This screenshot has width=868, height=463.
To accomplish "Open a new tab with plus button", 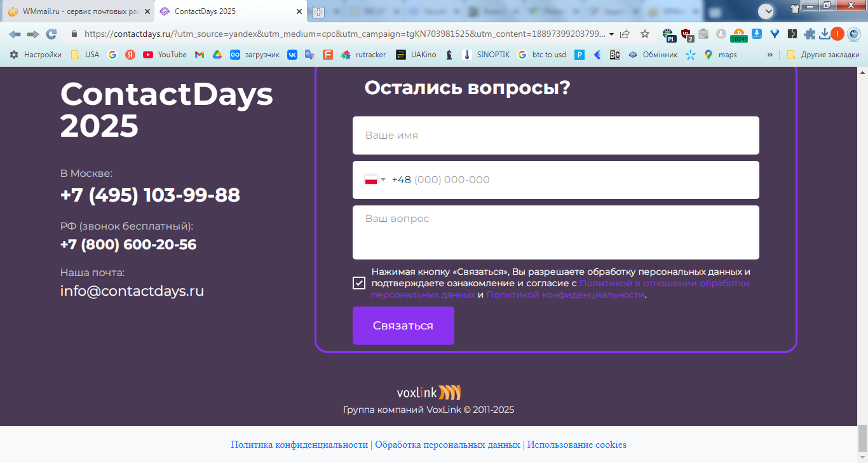I will (x=318, y=12).
